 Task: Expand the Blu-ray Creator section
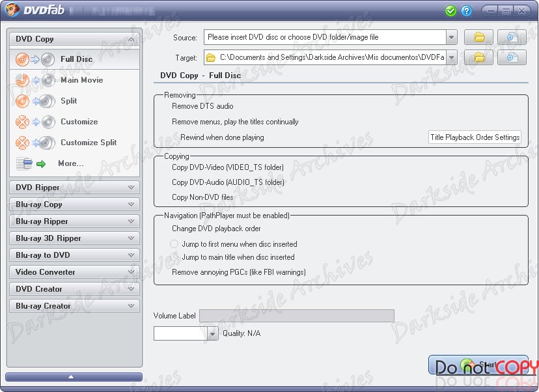75,305
